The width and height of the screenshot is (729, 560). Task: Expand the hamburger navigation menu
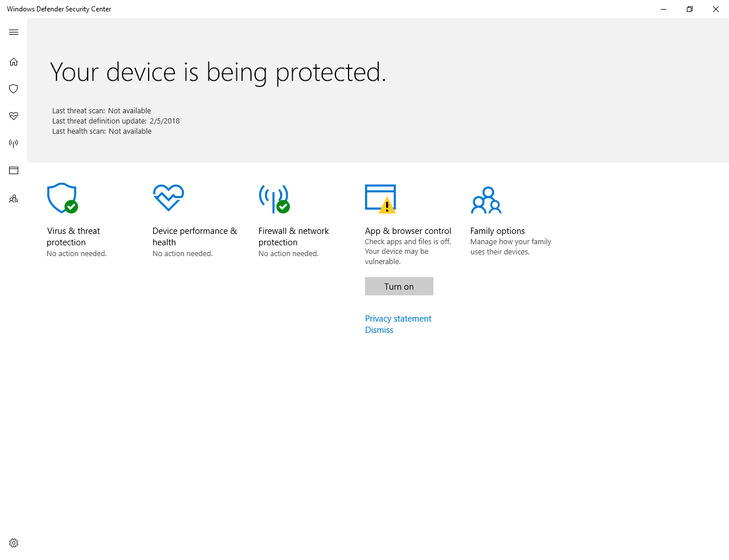[x=14, y=32]
